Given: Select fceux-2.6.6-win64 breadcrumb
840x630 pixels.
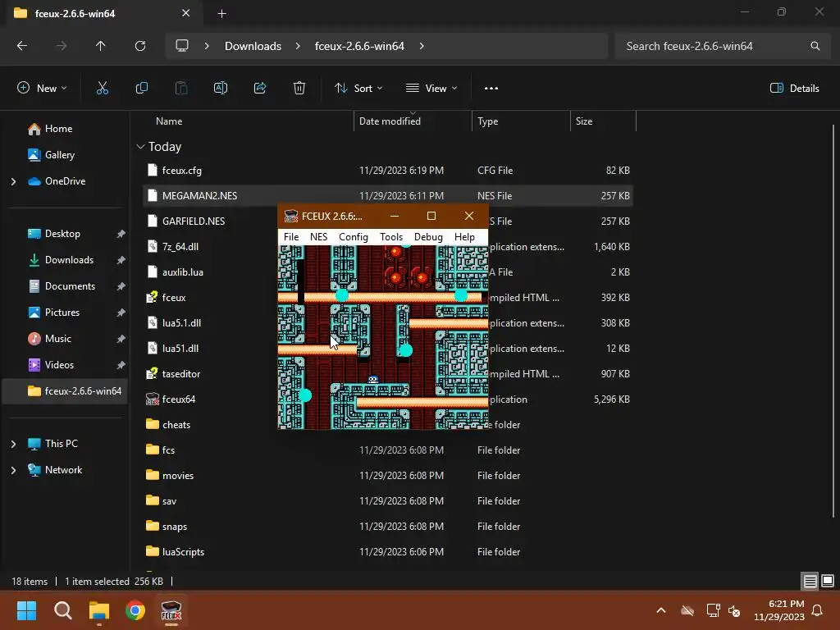Looking at the screenshot, I should [359, 46].
